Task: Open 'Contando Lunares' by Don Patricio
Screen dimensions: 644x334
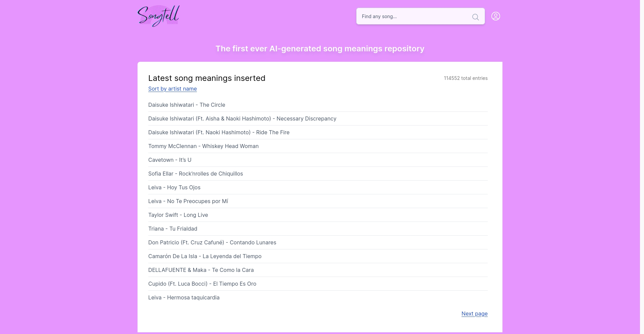Action: tap(212, 242)
